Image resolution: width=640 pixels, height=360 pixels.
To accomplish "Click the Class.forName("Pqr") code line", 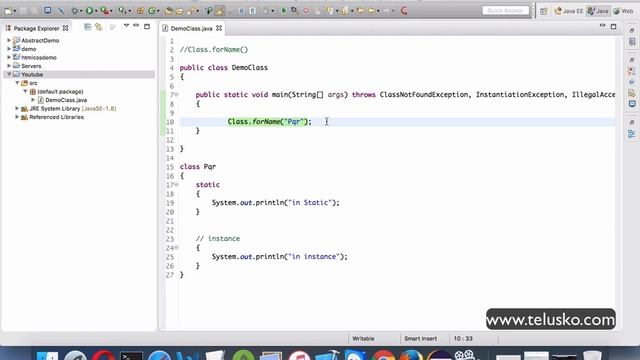I will coord(269,122).
